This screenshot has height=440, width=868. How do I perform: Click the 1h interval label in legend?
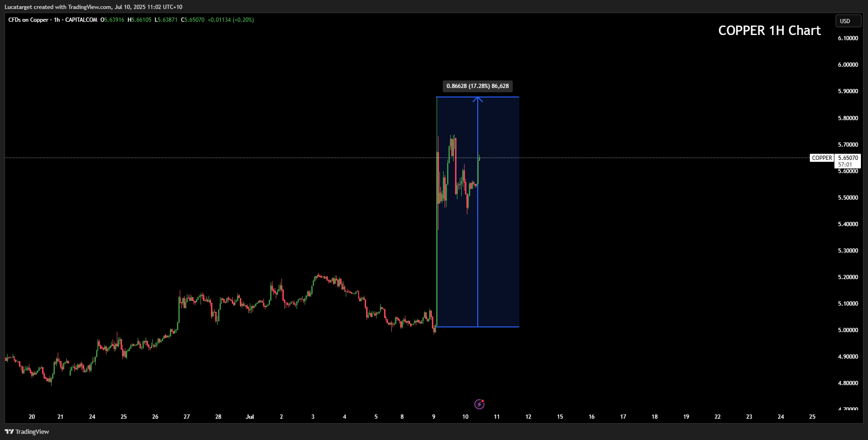(x=57, y=20)
